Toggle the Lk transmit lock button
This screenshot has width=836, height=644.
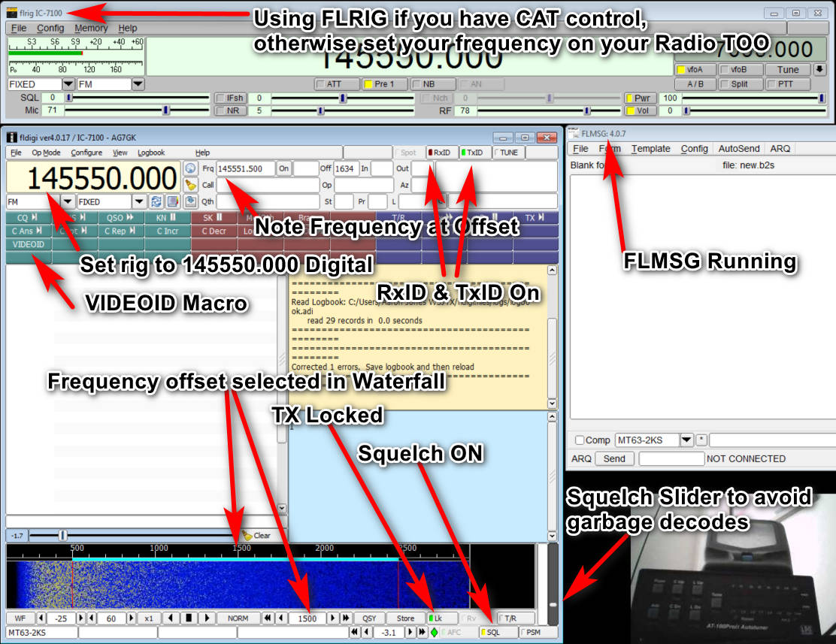click(x=443, y=618)
